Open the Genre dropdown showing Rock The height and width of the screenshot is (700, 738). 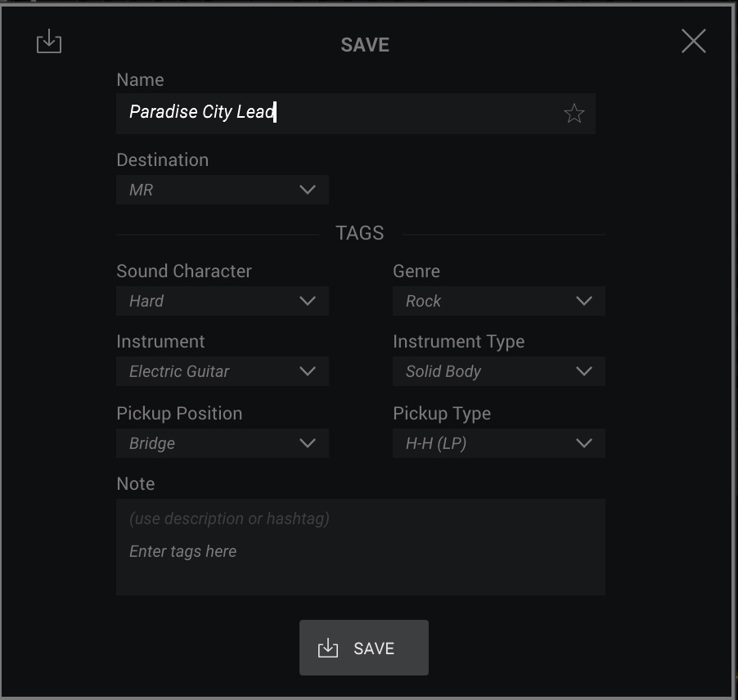[499, 301]
